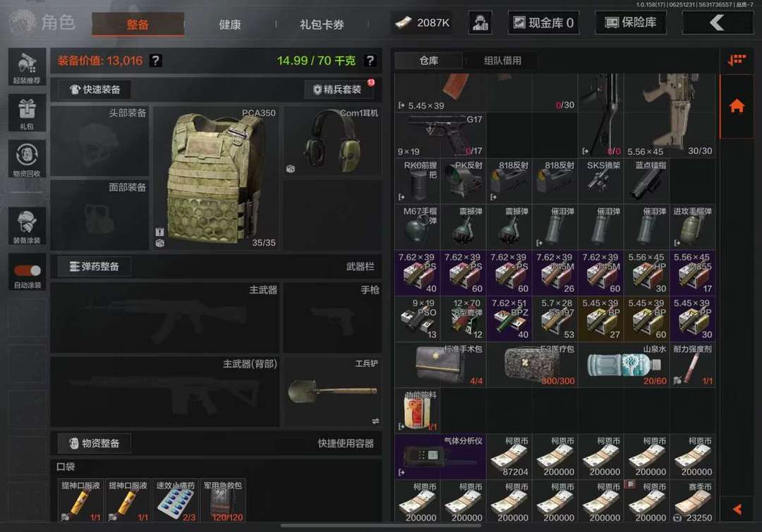Image resolution: width=762 pixels, height=532 pixels.
Task: Open the 精兵套装 preset list
Action: [x=339, y=90]
